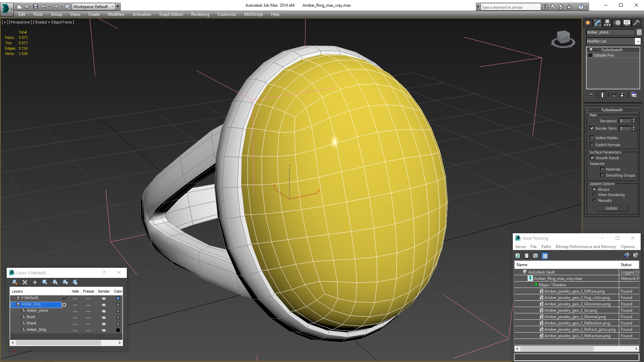Viewport: 644px width, 362px height.
Task: Open the Rendering menu
Action: click(x=200, y=14)
